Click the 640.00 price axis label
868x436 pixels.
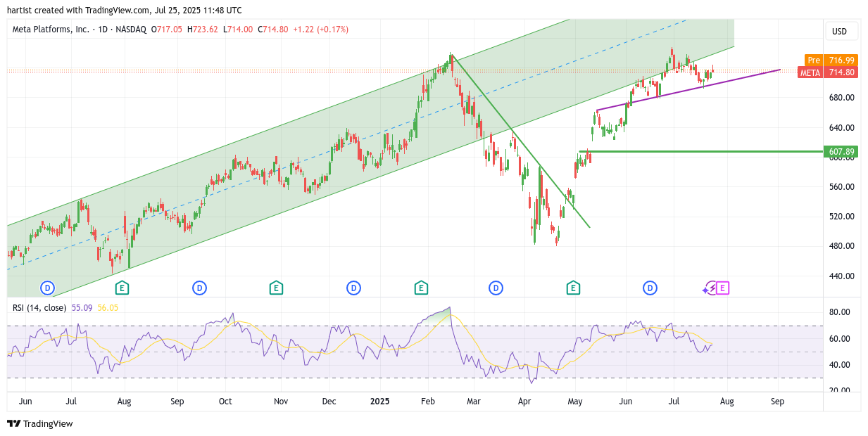842,128
